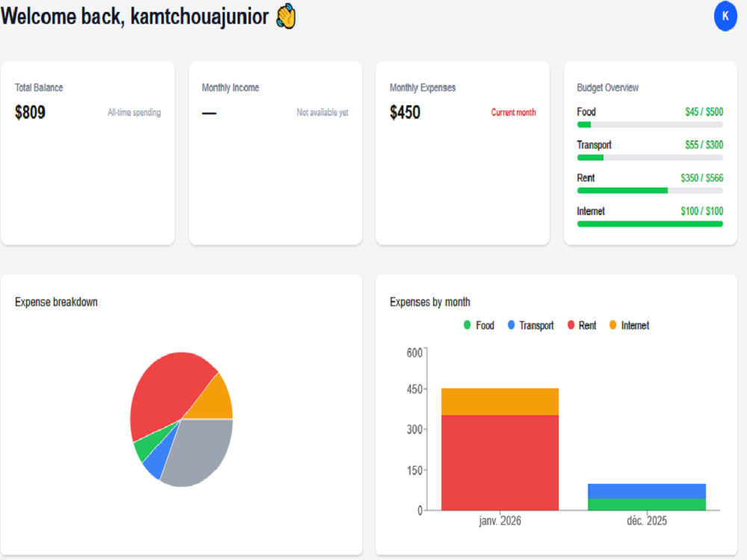This screenshot has width=747, height=560.
Task: Click the Transport budget progress bar
Action: [x=650, y=158]
